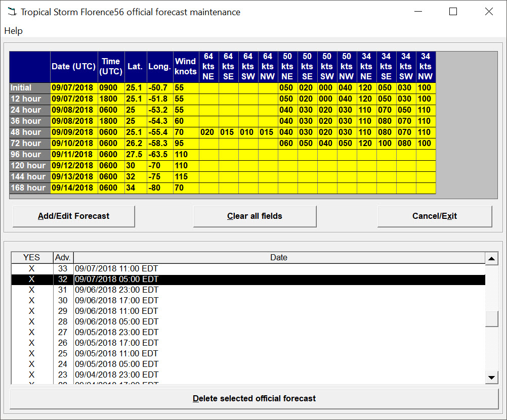The height and width of the screenshot is (420, 507).
Task: Toggle the YES mark for advisory 30
Action: tap(32, 300)
